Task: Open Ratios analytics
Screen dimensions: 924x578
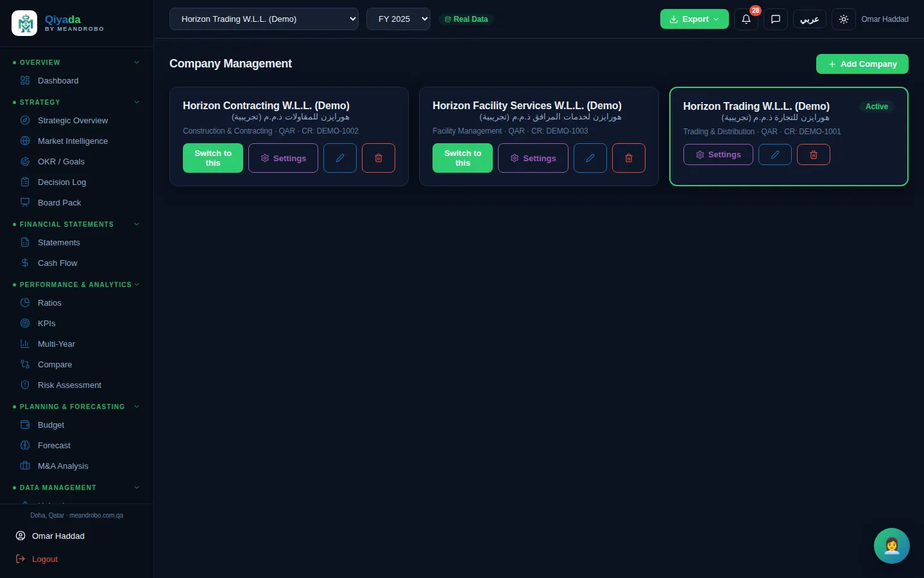Action: [x=77, y=303]
